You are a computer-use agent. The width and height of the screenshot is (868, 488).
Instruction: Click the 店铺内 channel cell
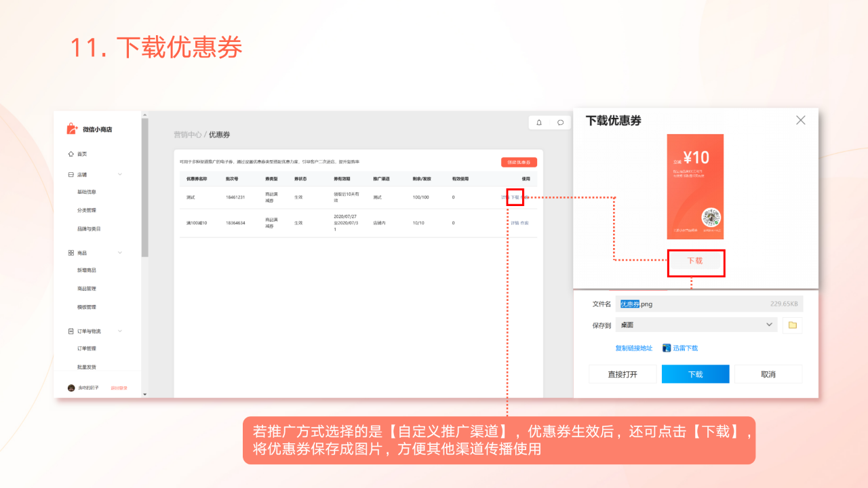click(x=379, y=223)
